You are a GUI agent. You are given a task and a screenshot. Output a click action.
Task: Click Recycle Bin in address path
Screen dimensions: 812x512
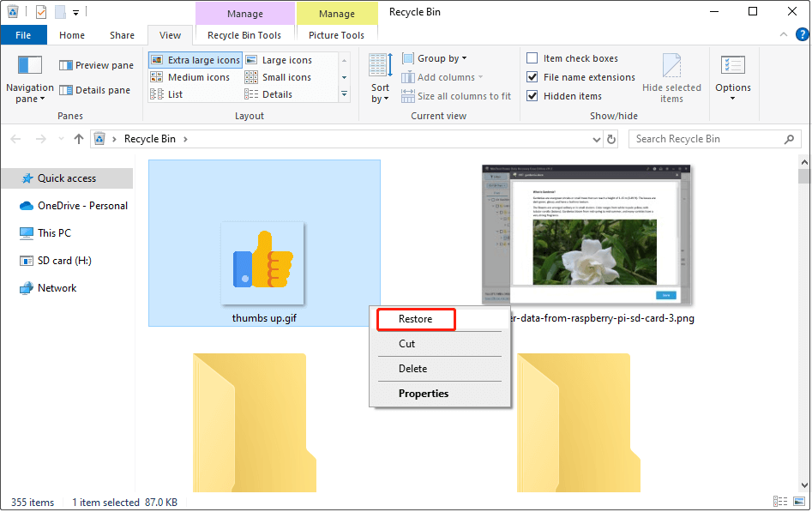tap(150, 139)
